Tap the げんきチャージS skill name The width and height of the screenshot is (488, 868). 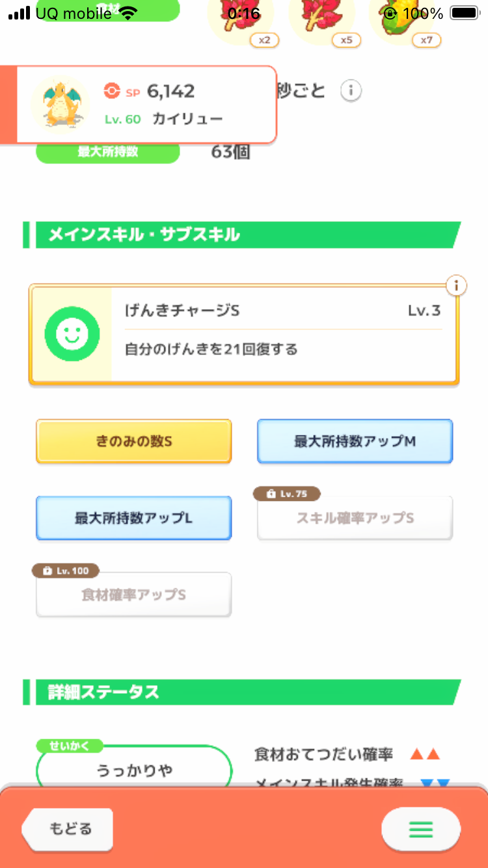click(182, 311)
